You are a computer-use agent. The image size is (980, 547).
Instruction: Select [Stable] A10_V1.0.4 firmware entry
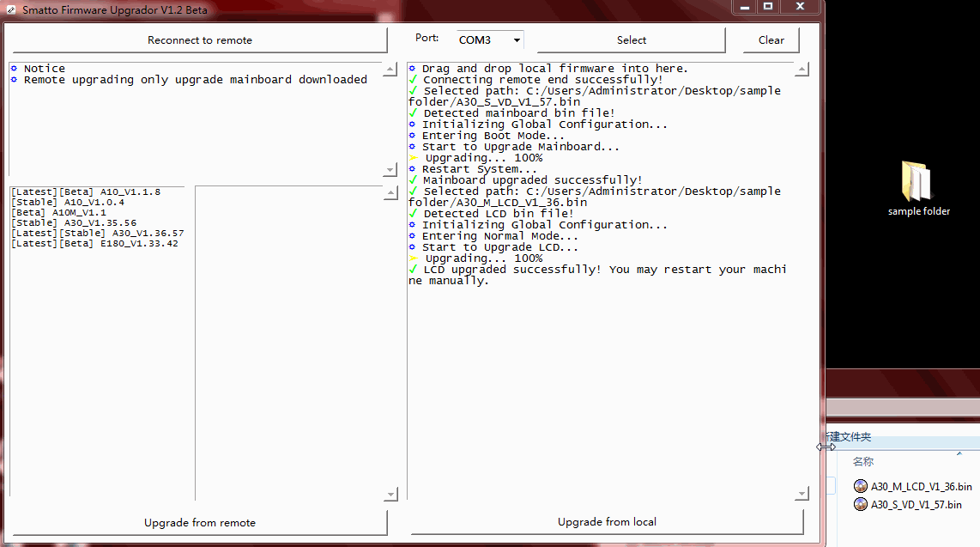click(x=68, y=202)
